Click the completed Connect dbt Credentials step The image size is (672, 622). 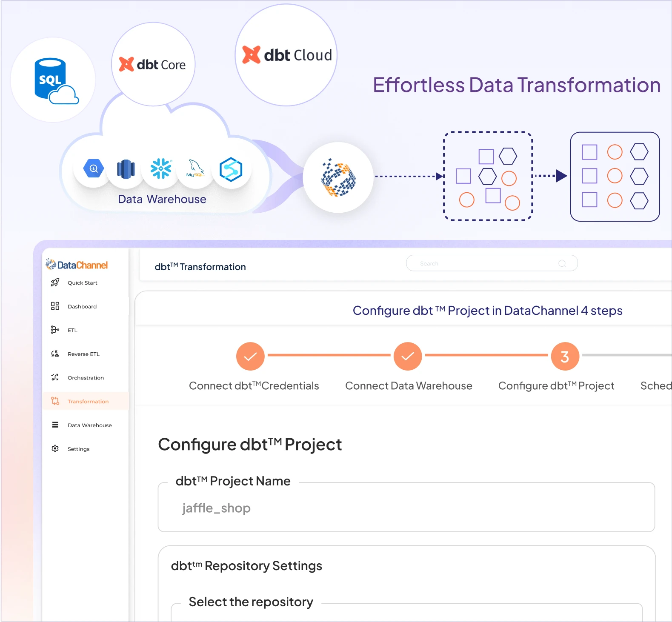click(250, 356)
